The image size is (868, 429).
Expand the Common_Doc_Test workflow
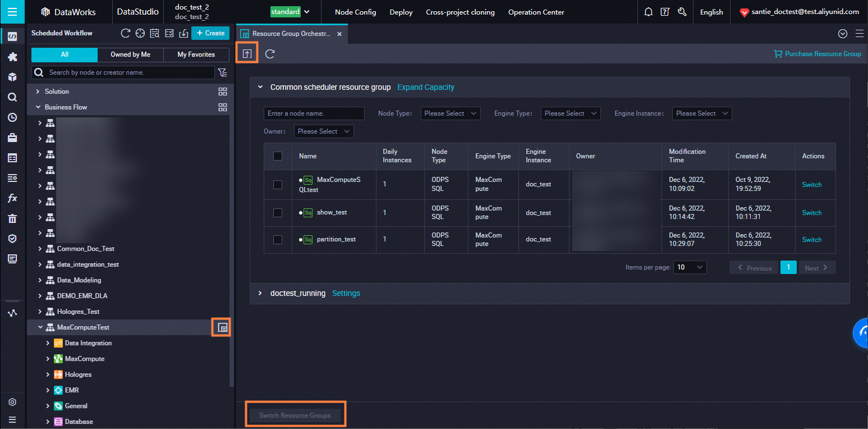40,249
